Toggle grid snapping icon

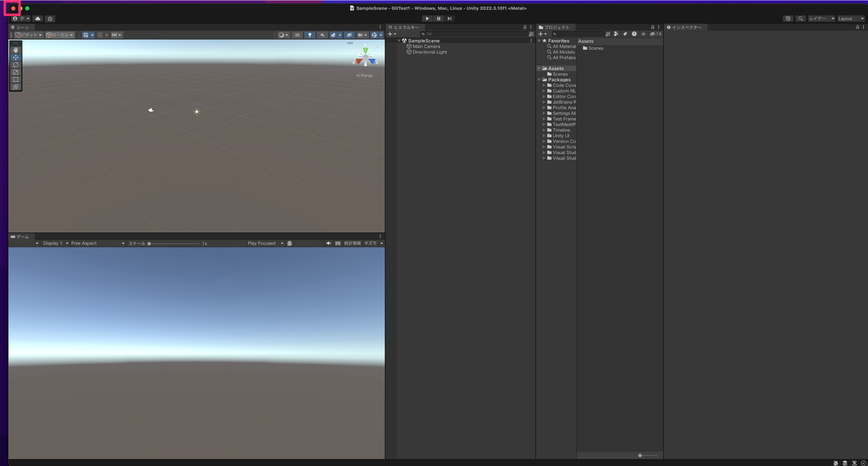(102, 35)
